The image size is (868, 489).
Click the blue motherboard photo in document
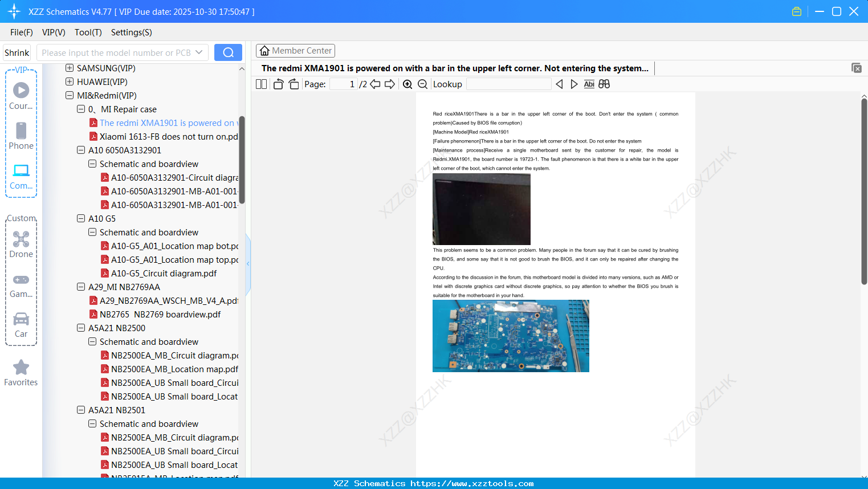511,336
